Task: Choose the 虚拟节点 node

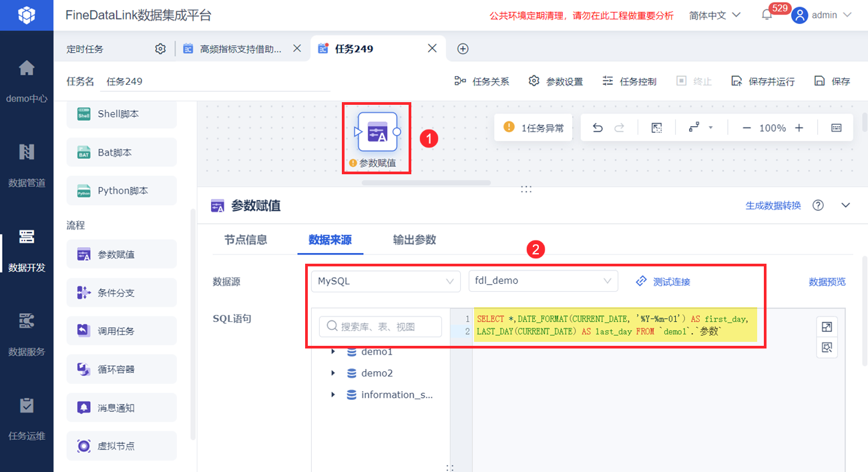Action: 122,445
